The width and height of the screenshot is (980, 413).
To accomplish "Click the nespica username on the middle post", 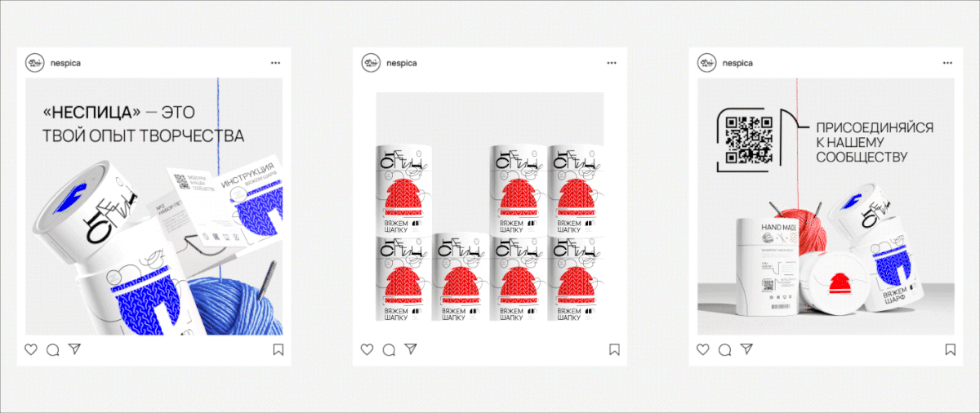I will pyautogui.click(x=402, y=63).
